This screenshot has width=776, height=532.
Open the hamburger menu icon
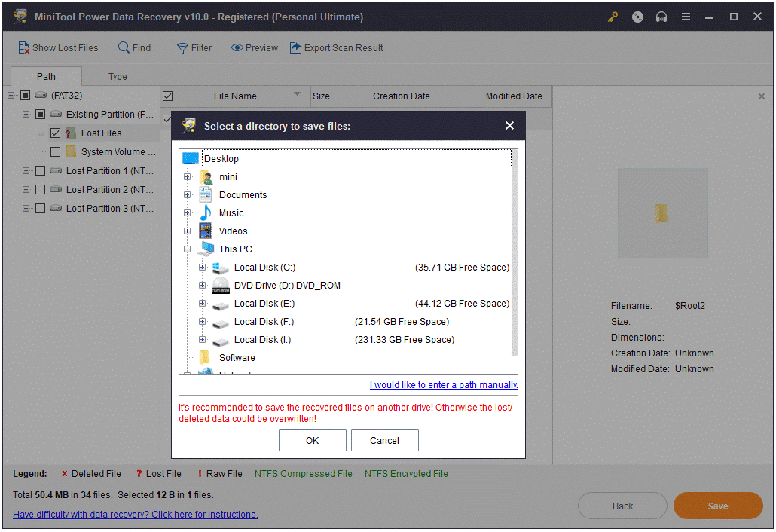(x=686, y=17)
